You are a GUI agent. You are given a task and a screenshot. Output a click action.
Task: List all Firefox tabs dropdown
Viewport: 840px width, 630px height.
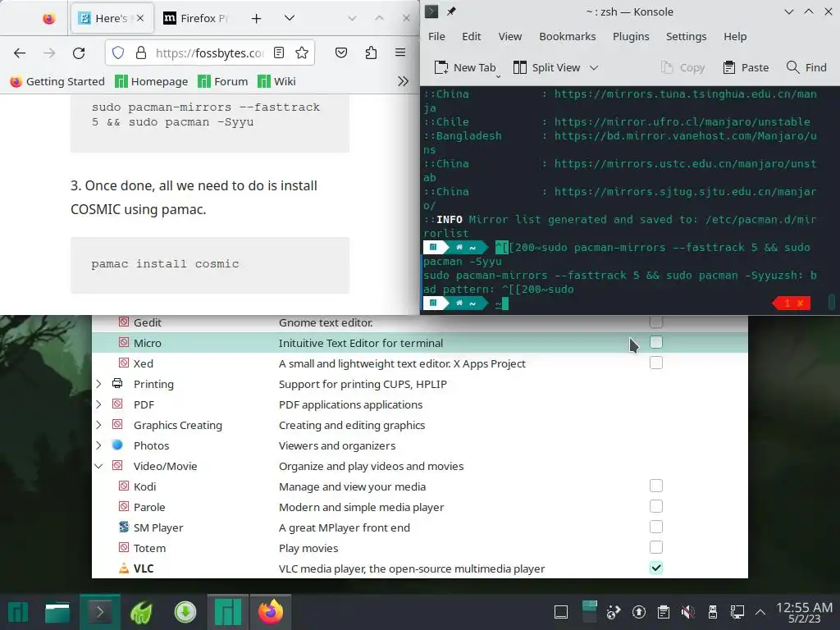click(290, 18)
